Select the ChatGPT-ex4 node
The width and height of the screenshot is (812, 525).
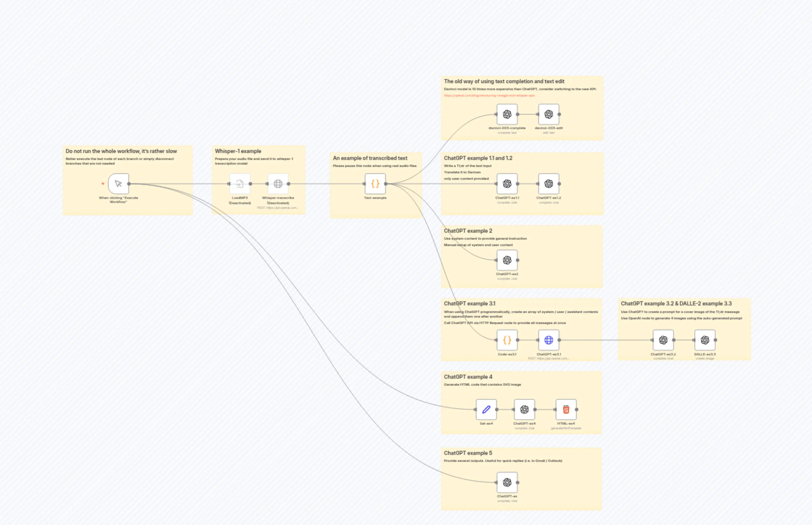[524, 409]
